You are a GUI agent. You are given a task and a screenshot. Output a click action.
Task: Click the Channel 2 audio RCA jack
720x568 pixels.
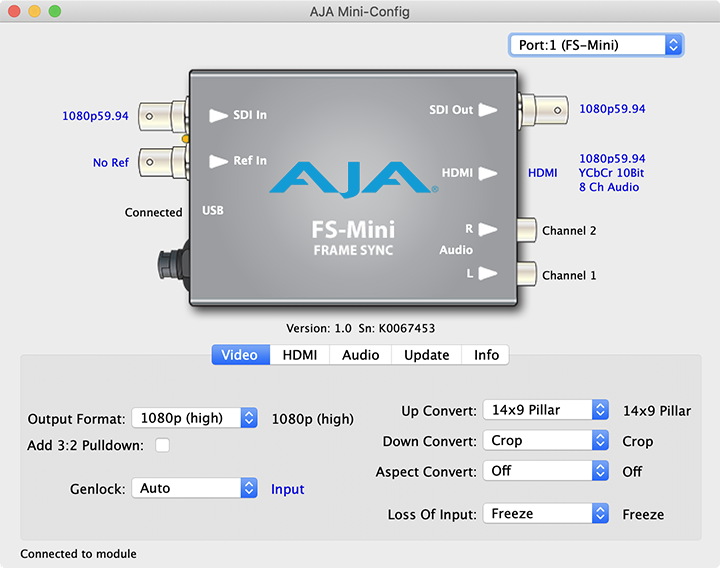(x=526, y=231)
